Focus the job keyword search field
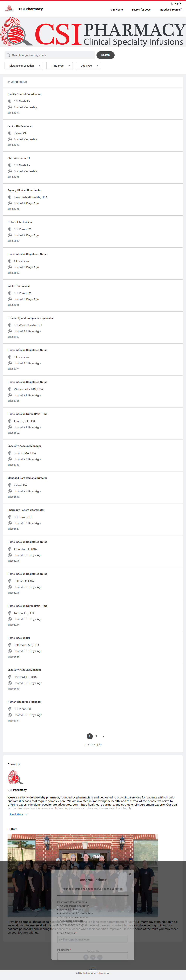 tap(51, 55)
